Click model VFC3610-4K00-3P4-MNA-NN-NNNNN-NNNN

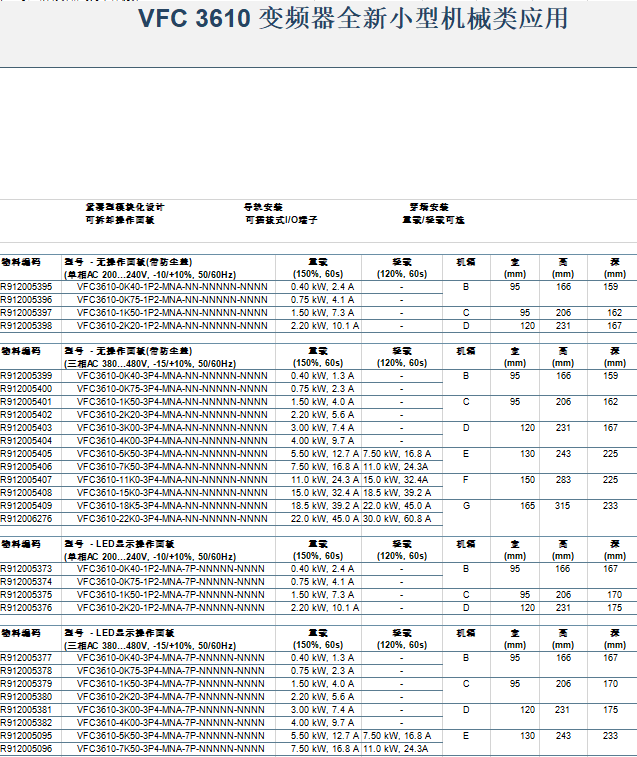pyautogui.click(x=172, y=441)
